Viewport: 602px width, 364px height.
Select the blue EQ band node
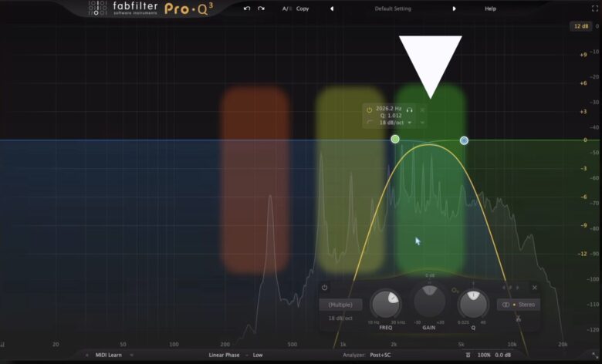pyautogui.click(x=464, y=140)
